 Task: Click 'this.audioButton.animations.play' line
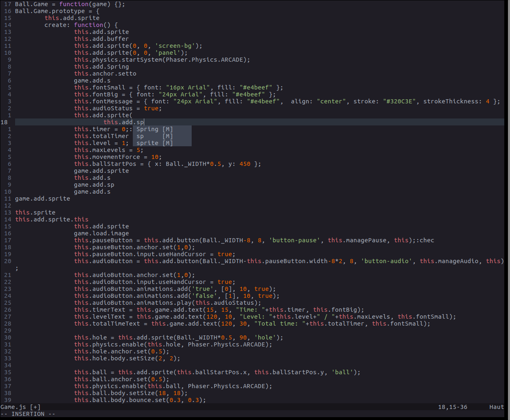[x=168, y=303]
